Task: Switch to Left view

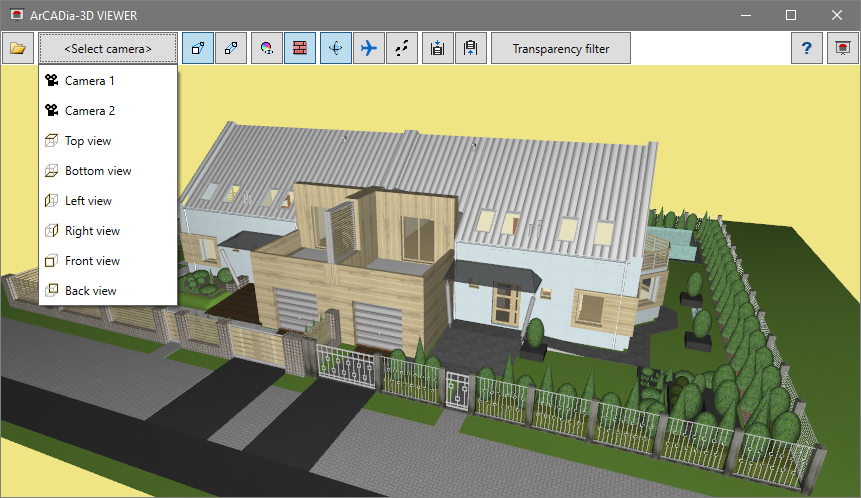Action: [x=108, y=201]
